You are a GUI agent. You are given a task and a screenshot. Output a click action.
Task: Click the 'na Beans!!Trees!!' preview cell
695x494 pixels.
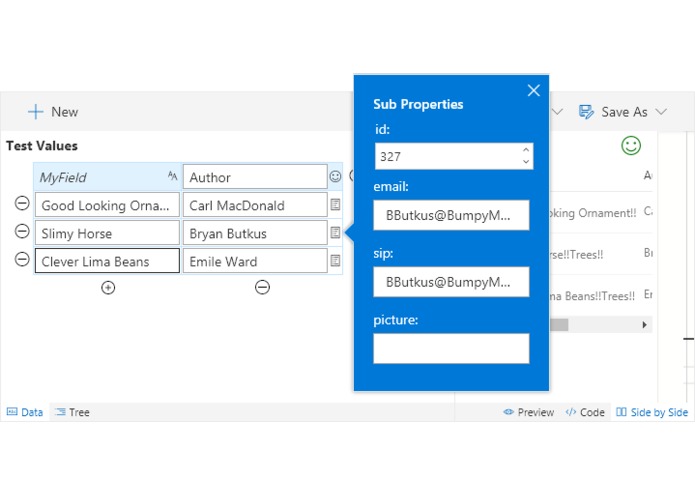[592, 296]
